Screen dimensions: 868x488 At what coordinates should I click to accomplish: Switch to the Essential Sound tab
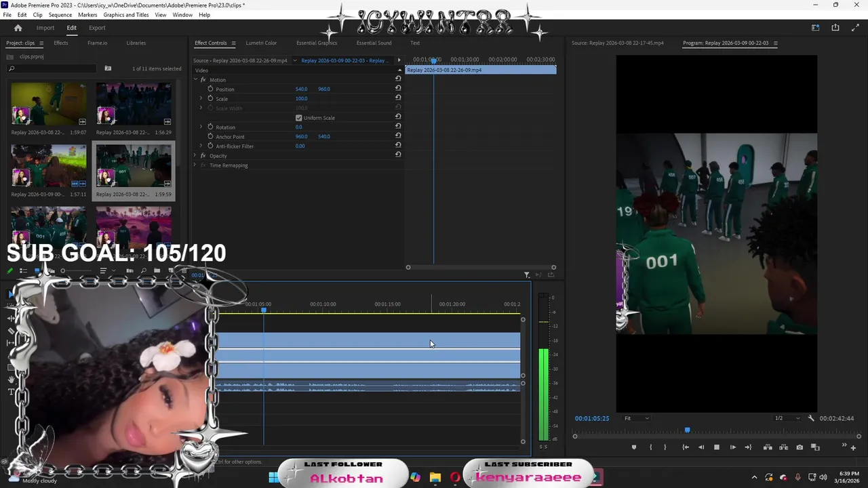tap(374, 43)
